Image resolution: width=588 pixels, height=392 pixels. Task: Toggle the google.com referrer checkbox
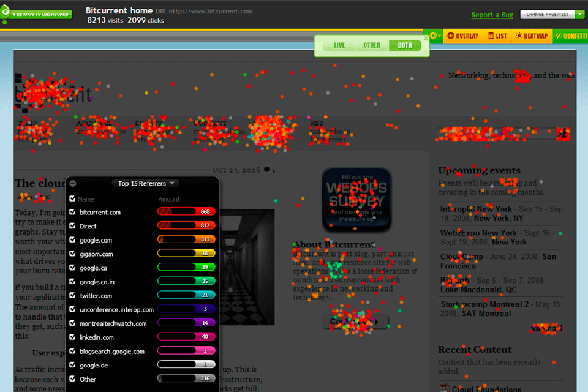coord(72,239)
